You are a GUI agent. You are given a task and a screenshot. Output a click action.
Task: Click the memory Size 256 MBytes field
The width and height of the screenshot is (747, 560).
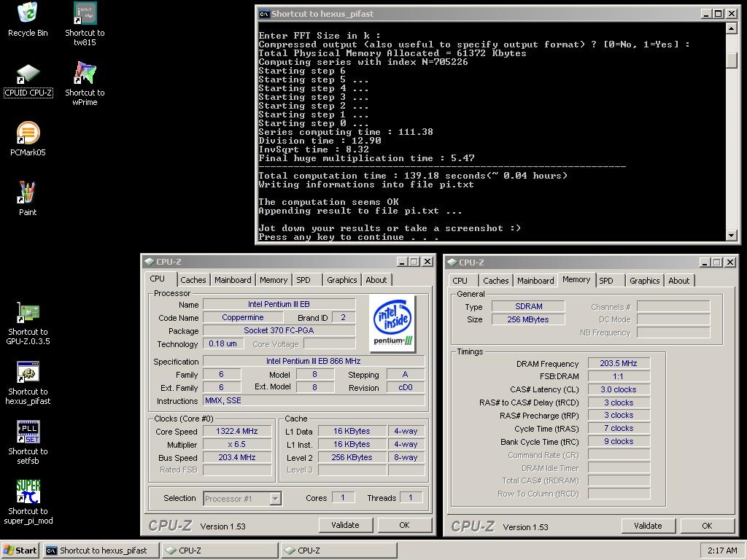point(528,319)
